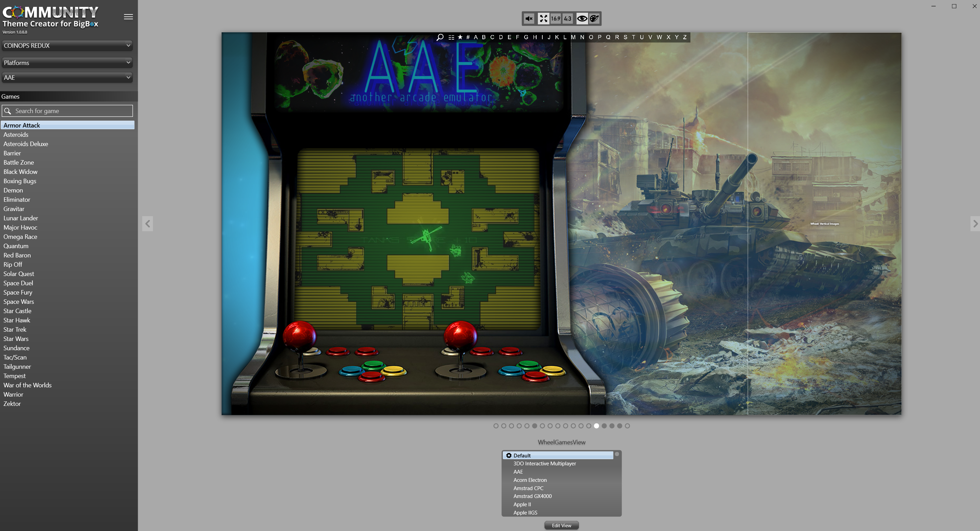
Task: Click the search magnifier in game search box
Action: (8, 111)
